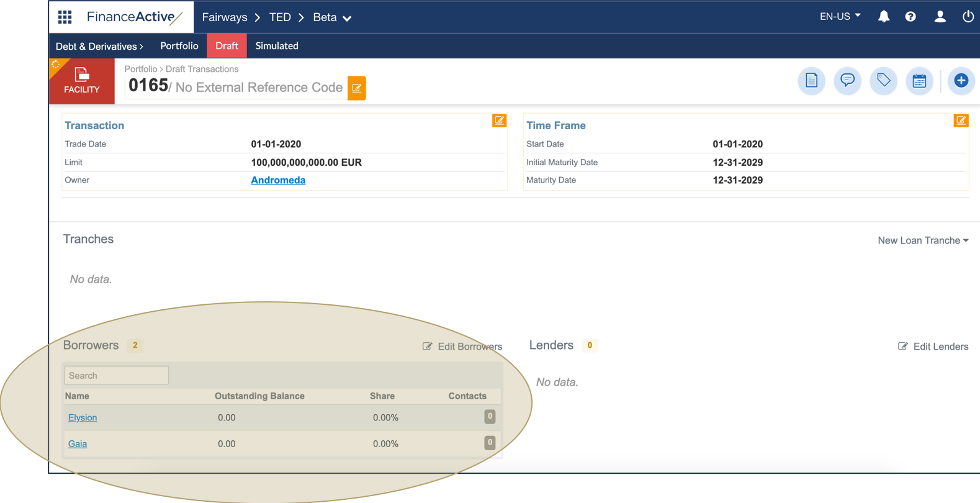Open the New Loan Tranche dropdown
980x503 pixels.
pos(922,240)
